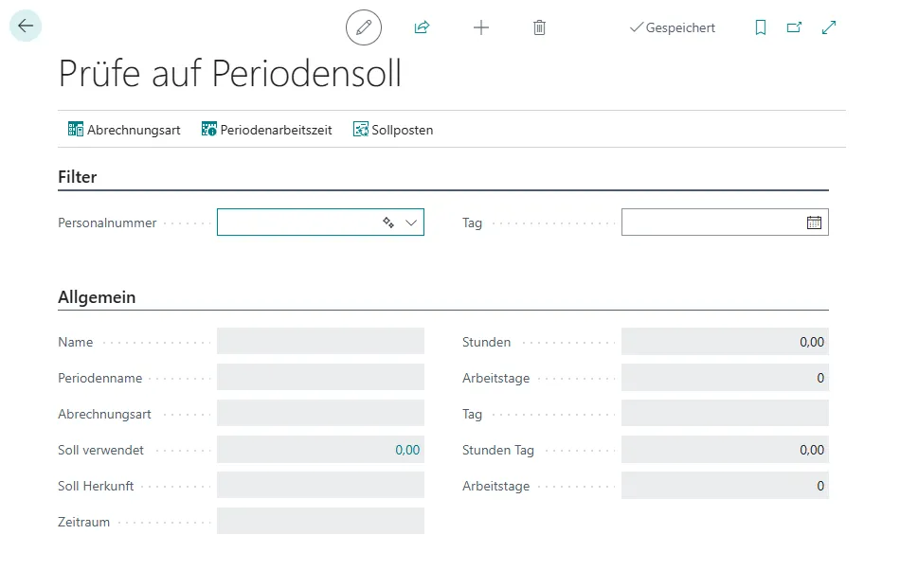
Task: Open the Sollposten action
Action: tap(392, 130)
